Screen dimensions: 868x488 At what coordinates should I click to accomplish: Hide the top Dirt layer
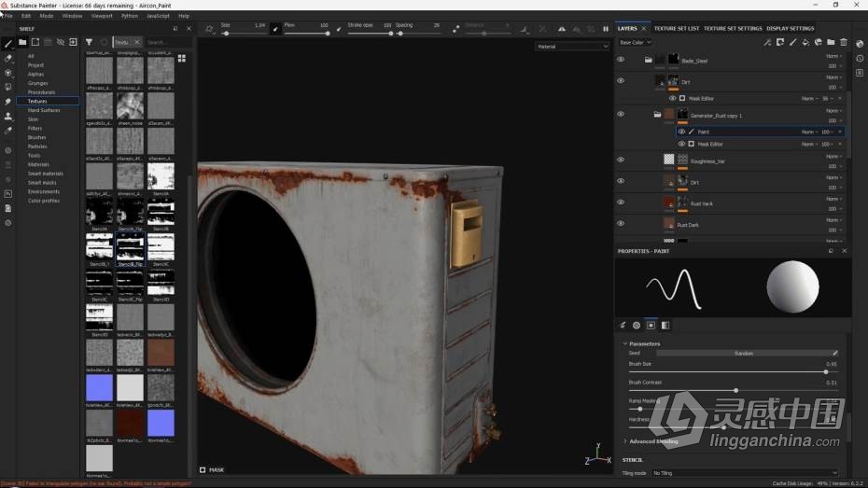621,81
